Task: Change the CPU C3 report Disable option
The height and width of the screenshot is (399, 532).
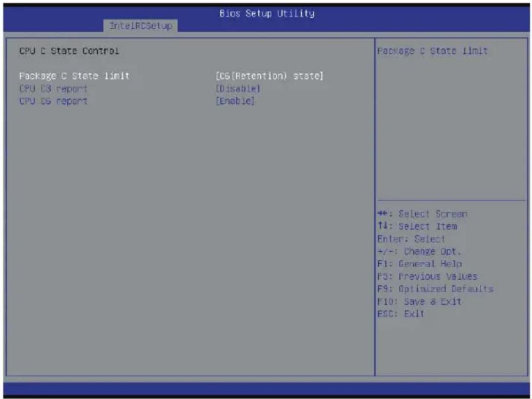Action: (x=238, y=88)
